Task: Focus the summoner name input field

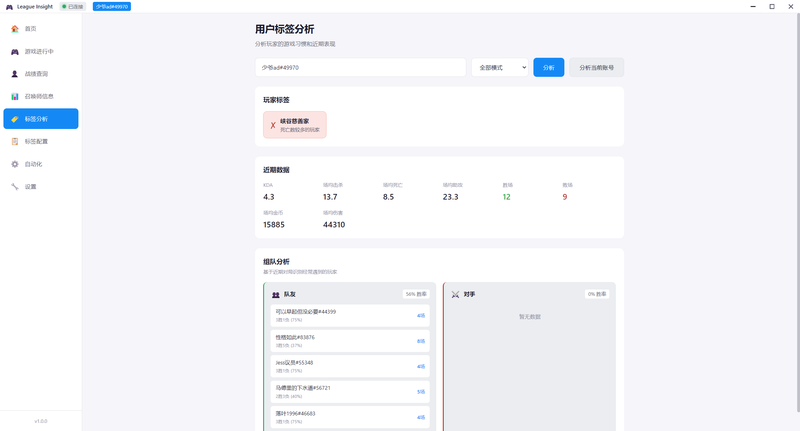Action: click(360, 67)
